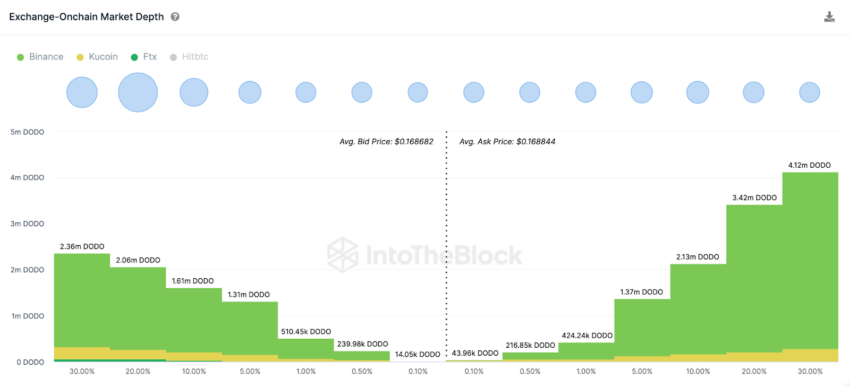Click the download chart icon
The image size is (850, 386).
829,17
